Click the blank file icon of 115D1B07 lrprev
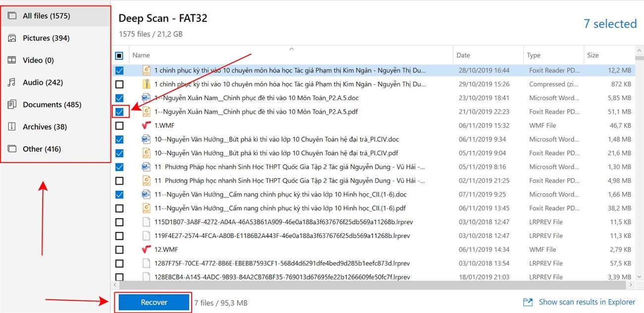The width and height of the screenshot is (644, 313). [x=146, y=222]
